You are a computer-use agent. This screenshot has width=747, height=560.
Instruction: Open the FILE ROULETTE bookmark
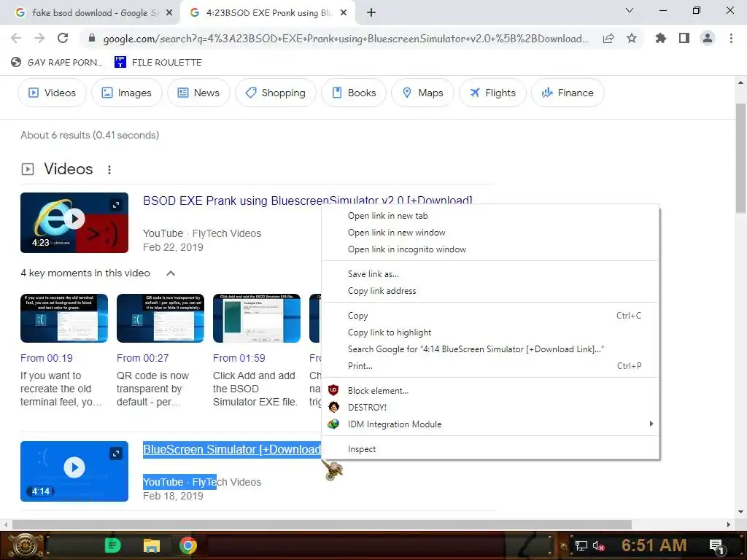click(158, 63)
